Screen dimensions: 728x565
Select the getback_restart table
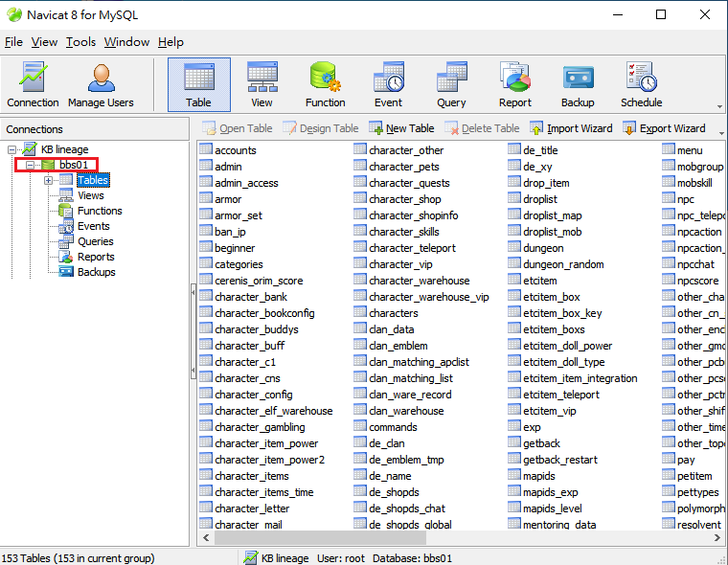[553, 459]
